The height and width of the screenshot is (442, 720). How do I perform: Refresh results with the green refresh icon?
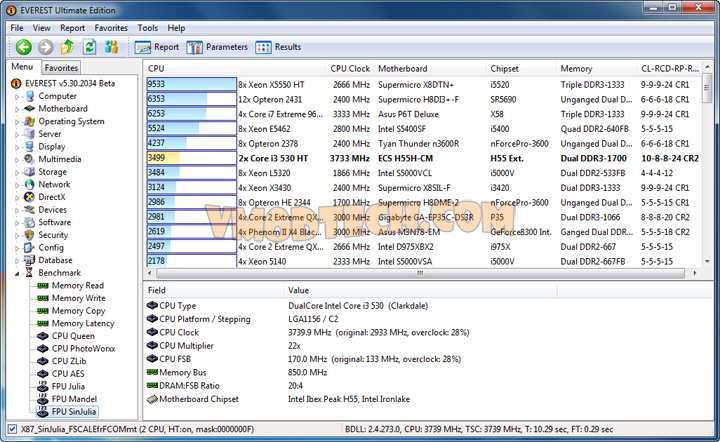tap(90, 47)
